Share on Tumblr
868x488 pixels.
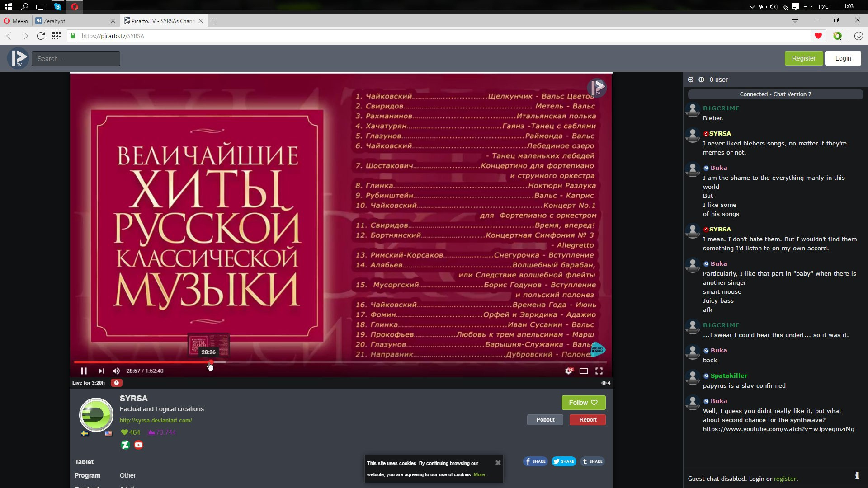click(592, 461)
